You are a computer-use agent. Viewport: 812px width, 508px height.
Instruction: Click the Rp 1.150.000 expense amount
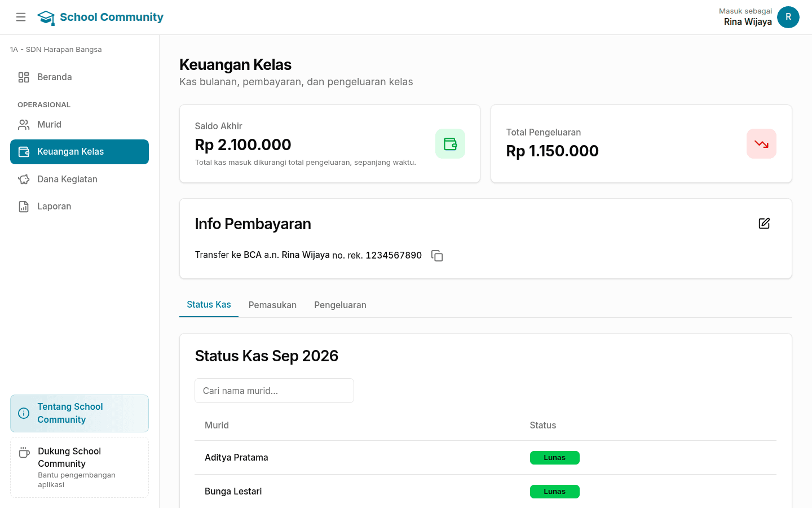[x=553, y=151]
